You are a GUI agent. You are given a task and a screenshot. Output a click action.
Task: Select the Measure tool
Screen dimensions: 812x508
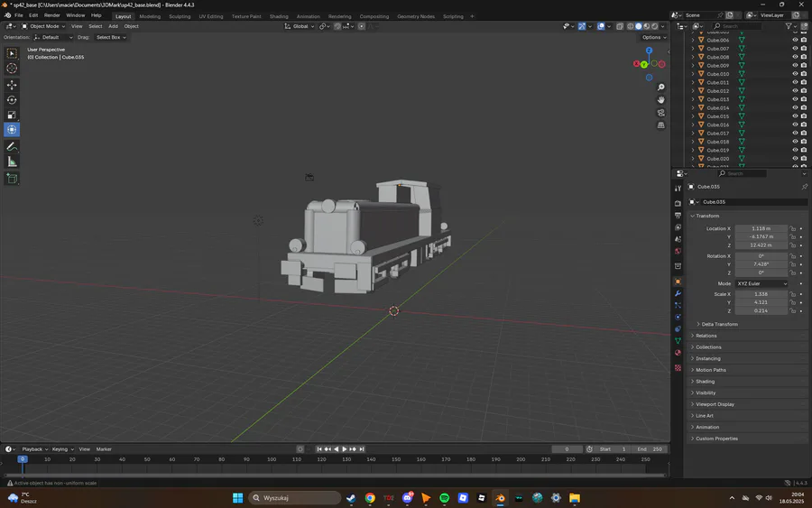pos(12,162)
